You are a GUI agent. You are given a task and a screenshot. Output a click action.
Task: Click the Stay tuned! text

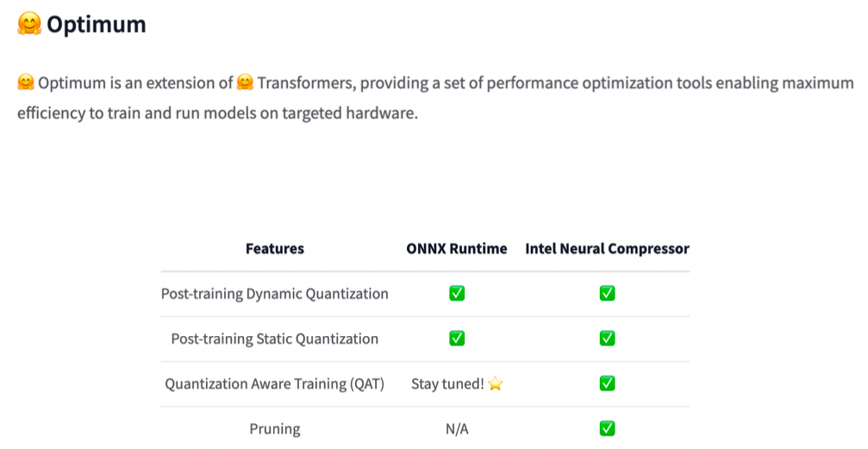[446, 384]
